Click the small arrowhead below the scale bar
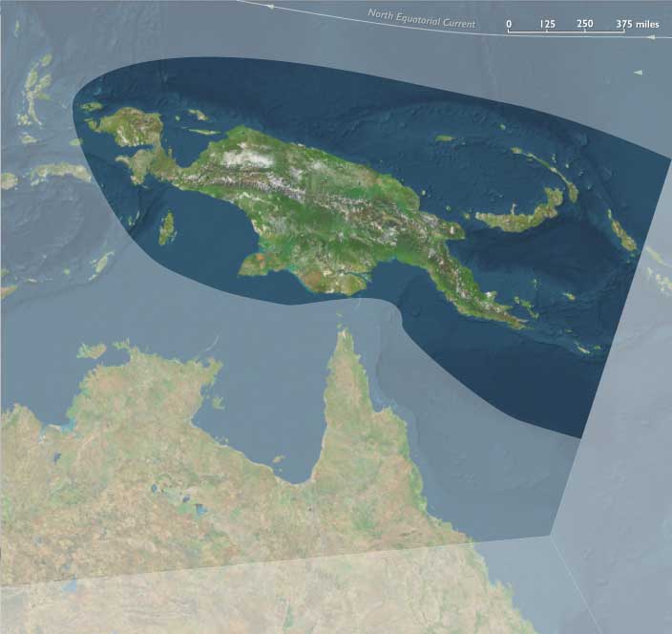Screen dimensions: 672x634 click(x=639, y=73)
